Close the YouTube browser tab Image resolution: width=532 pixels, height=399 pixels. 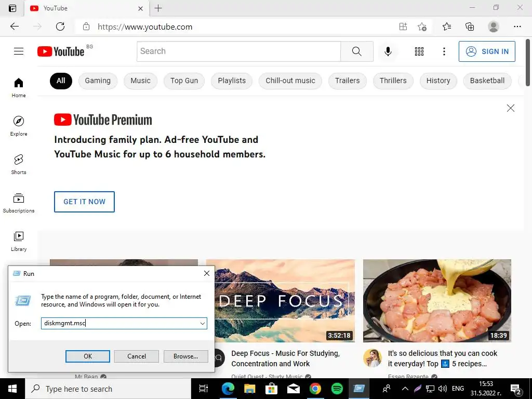click(140, 8)
